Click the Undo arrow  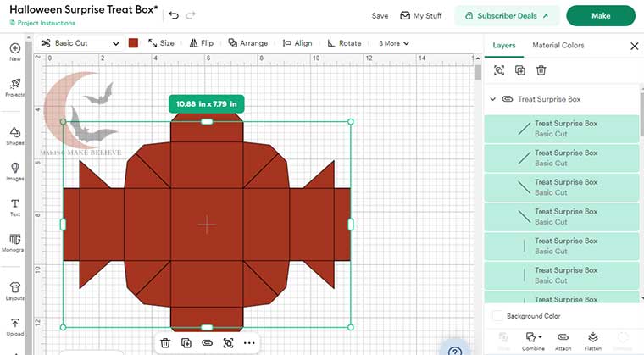pyautogui.click(x=174, y=15)
